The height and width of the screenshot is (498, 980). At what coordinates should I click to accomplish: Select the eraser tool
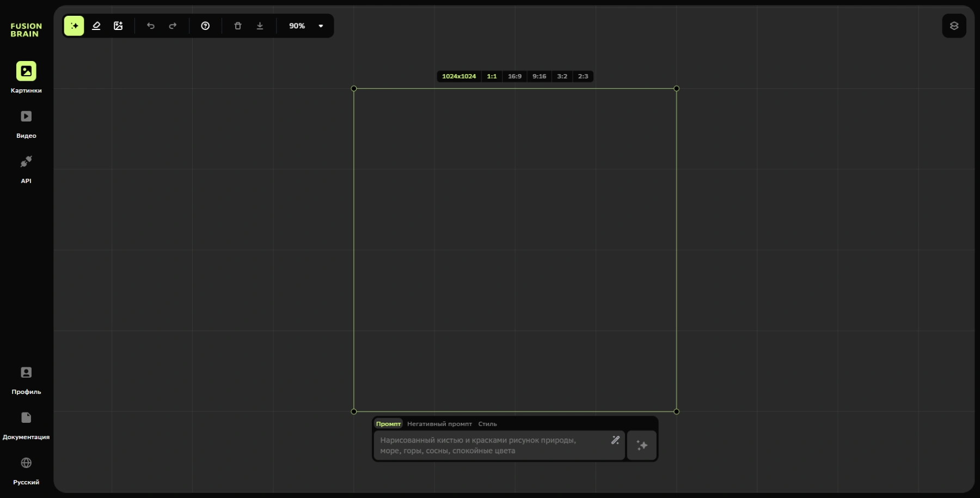pyautogui.click(x=96, y=26)
